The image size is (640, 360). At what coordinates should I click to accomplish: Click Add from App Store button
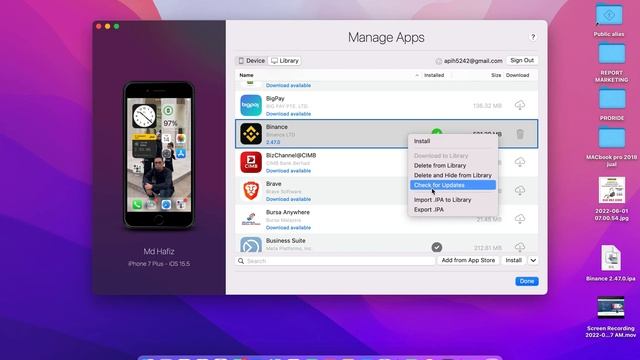click(468, 260)
